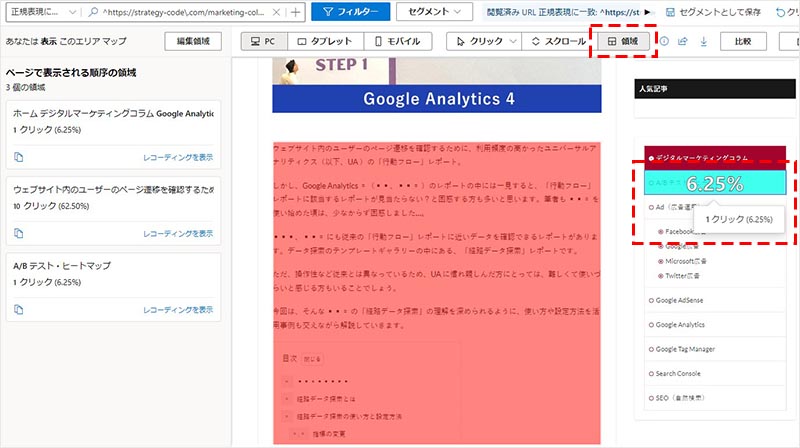Copy the first area card using its copy icon
This screenshot has width=800, height=448.
[x=19, y=157]
